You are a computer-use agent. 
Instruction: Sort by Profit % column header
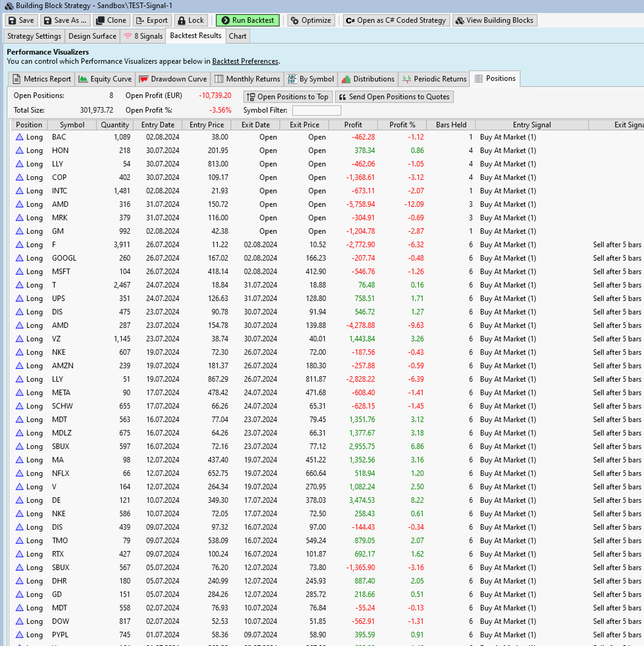(402, 125)
